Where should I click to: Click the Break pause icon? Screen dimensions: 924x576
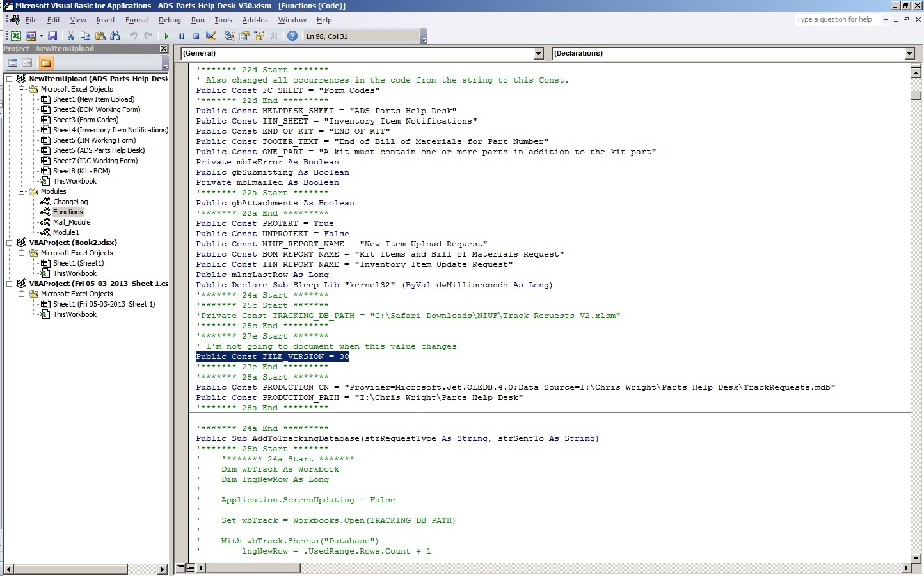pyautogui.click(x=181, y=36)
